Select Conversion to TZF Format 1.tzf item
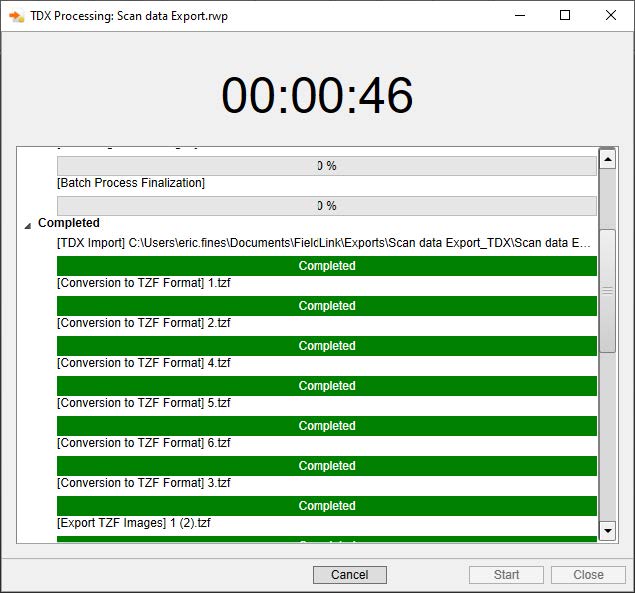The height and width of the screenshot is (593, 635). tap(144, 283)
